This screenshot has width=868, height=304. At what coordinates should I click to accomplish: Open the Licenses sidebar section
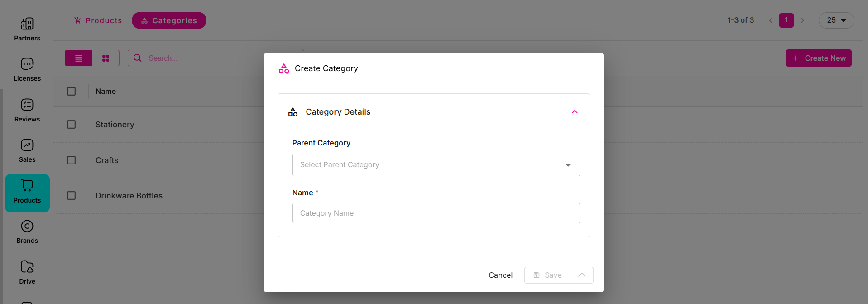(x=27, y=69)
